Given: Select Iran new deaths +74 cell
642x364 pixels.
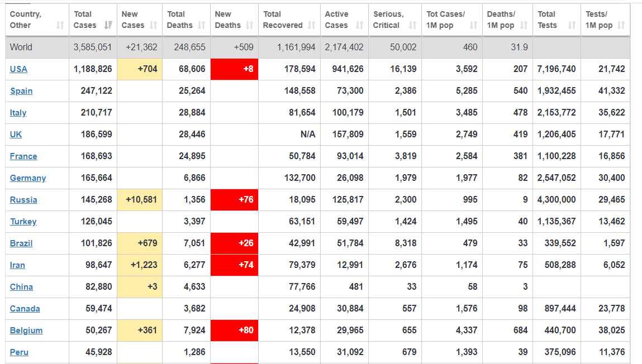Looking at the screenshot, I should pos(235,265).
